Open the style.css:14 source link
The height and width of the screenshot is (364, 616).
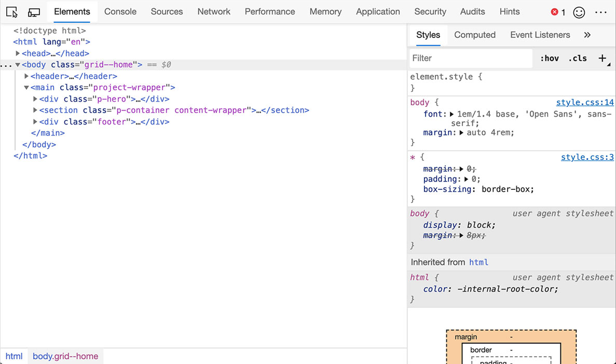(585, 103)
